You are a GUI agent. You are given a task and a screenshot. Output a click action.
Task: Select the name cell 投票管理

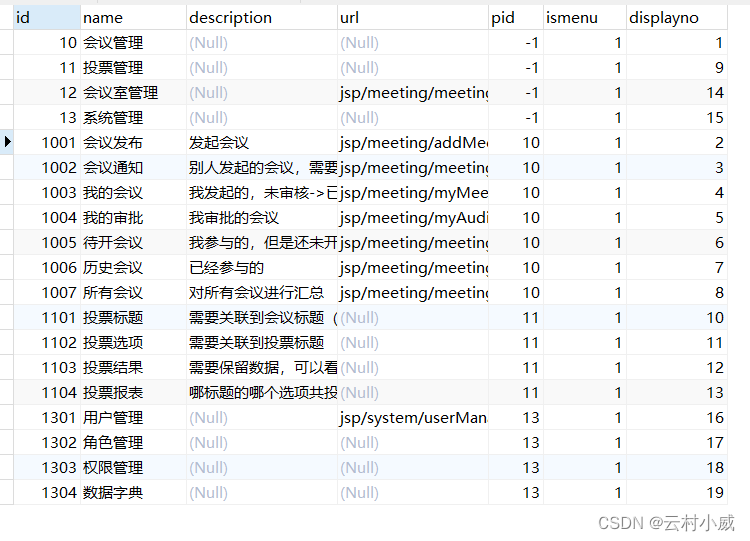(133, 67)
